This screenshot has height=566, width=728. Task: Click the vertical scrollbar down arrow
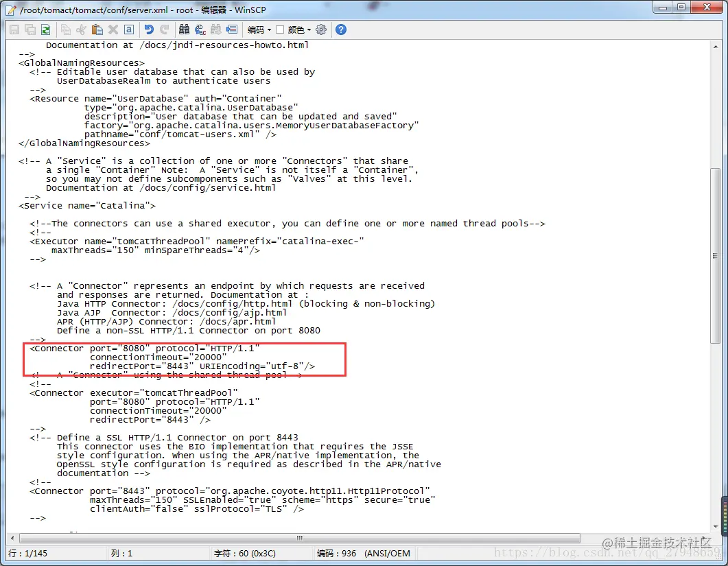coord(715,526)
